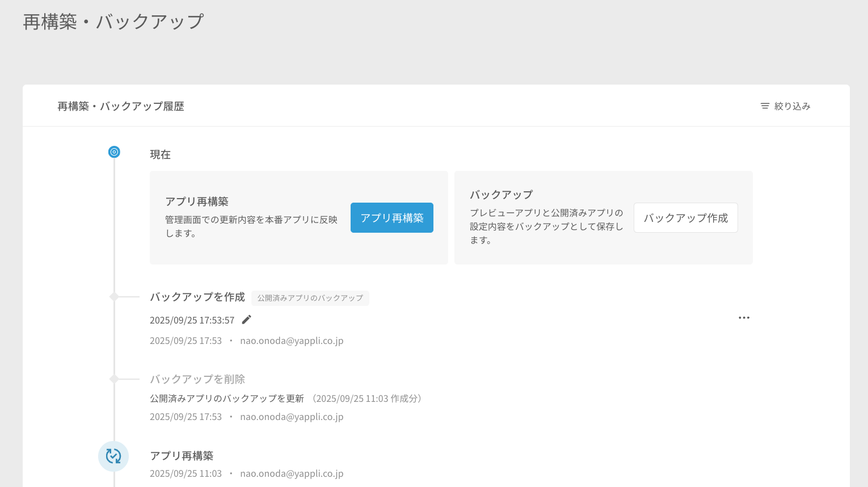Click the 現在 target timeline icon
The height and width of the screenshot is (487, 868).
pyautogui.click(x=114, y=152)
